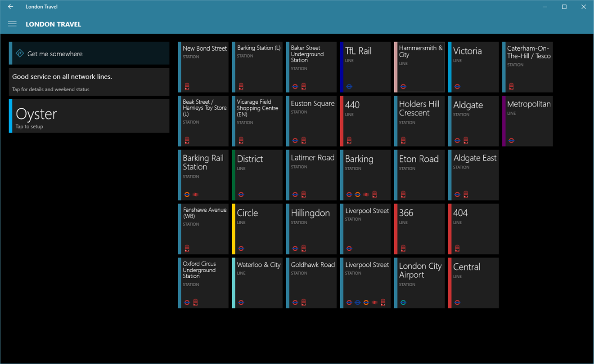Click roundel icon on TfL Rail tile

(x=349, y=87)
